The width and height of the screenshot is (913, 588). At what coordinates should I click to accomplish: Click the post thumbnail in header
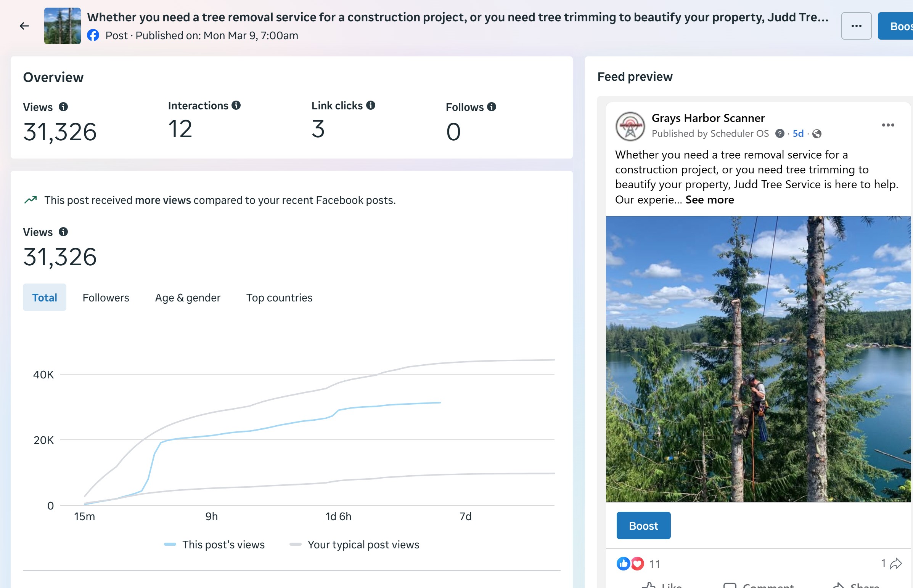click(63, 26)
